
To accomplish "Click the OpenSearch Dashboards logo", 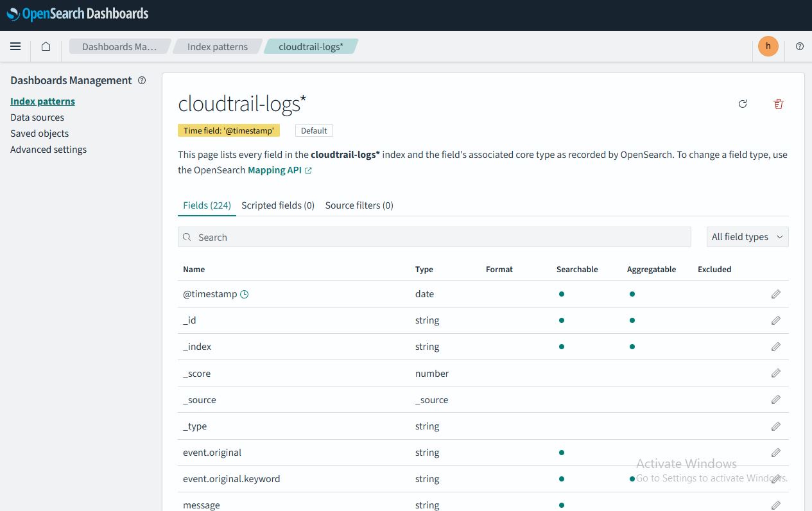I will (78, 13).
